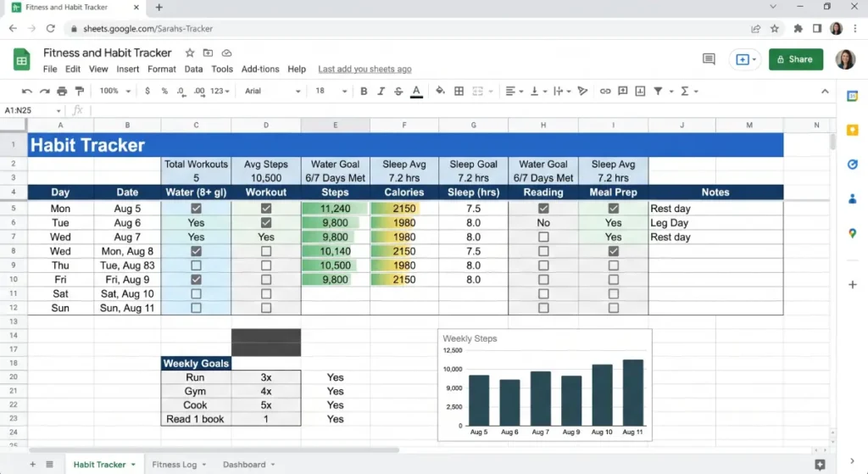The width and height of the screenshot is (868, 474).
Task: Activate the Paint format roller icon
Action: (80, 92)
